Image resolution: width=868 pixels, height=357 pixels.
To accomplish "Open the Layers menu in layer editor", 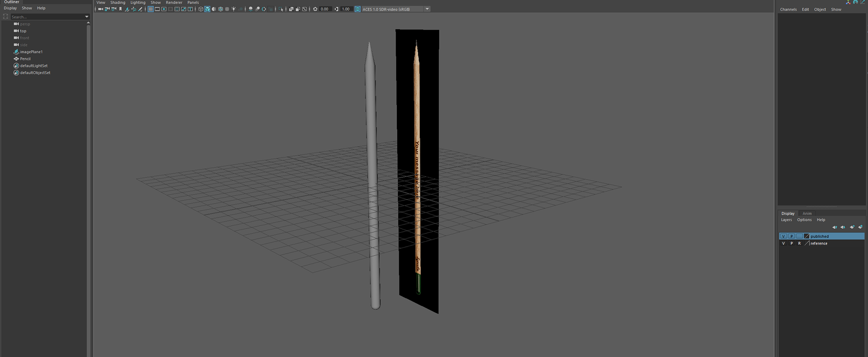I will (787, 220).
